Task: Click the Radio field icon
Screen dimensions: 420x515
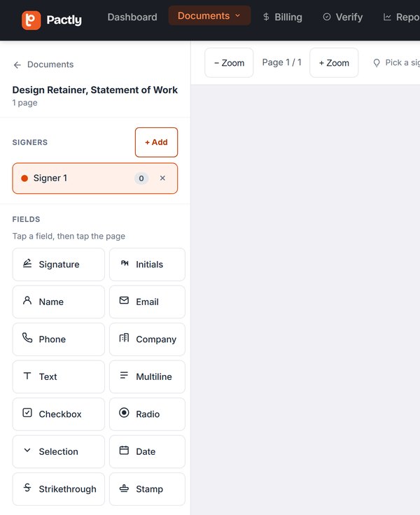Action: click(x=124, y=413)
